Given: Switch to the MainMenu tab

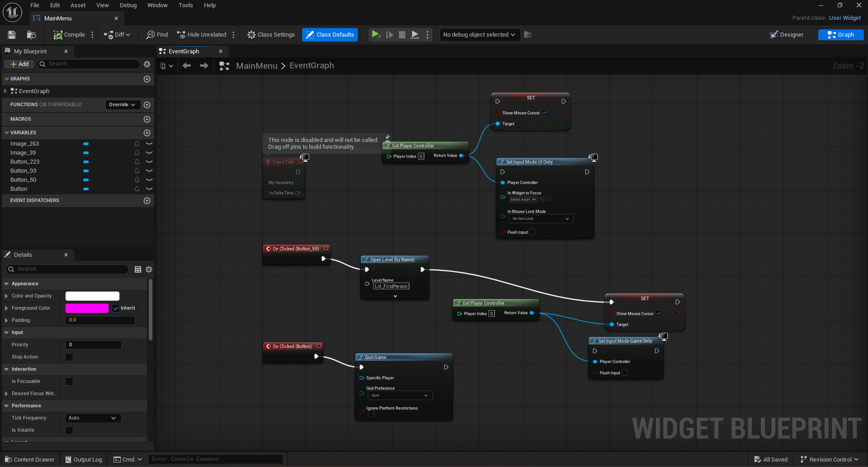Looking at the screenshot, I should point(58,18).
